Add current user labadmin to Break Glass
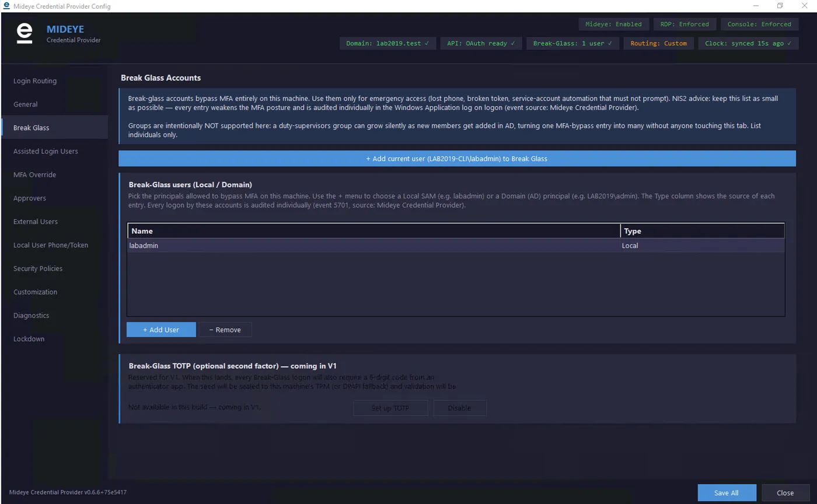This screenshot has height=504, width=817. point(457,158)
